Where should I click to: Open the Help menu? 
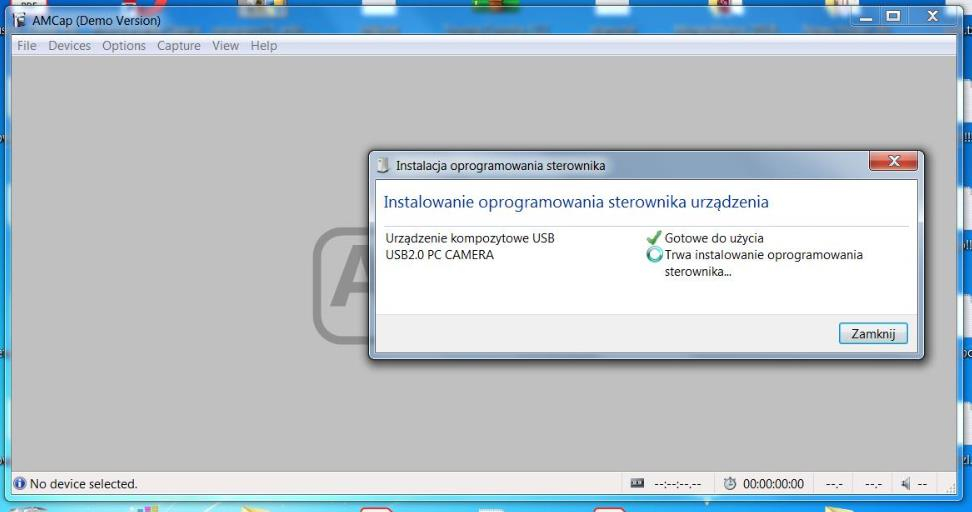pos(263,46)
